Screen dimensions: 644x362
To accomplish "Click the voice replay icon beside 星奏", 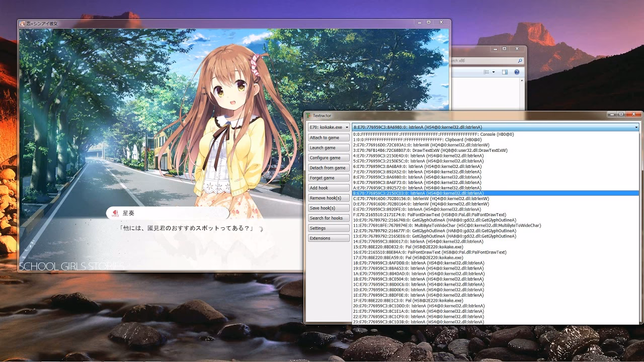I will click(115, 213).
